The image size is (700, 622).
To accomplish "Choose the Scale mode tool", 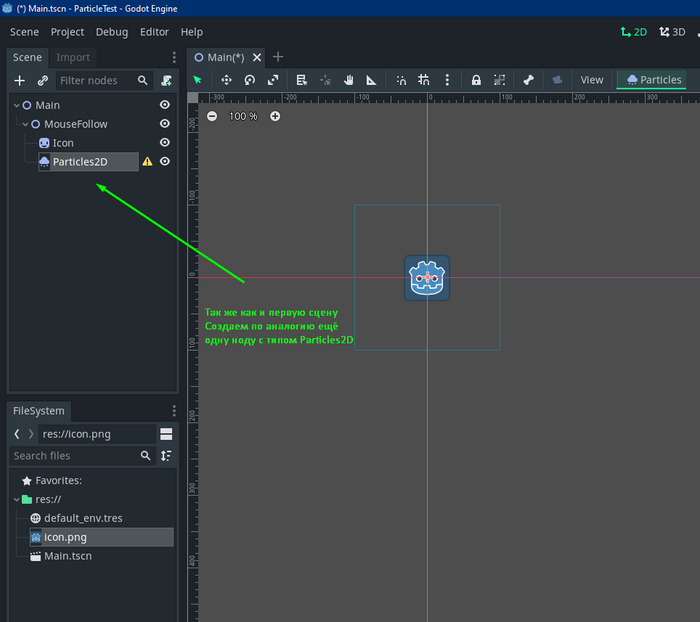I will tap(273, 80).
